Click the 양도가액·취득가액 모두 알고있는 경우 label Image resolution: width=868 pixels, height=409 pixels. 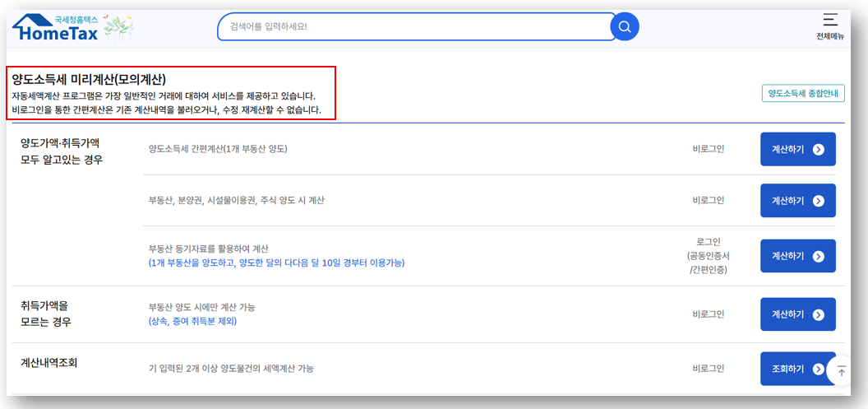61,152
